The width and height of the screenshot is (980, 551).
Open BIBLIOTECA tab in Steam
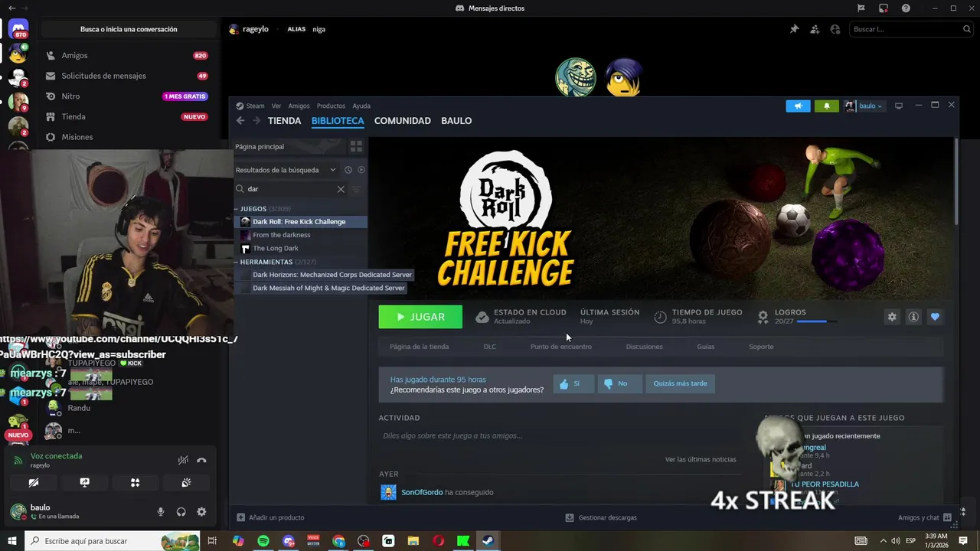[x=338, y=121]
